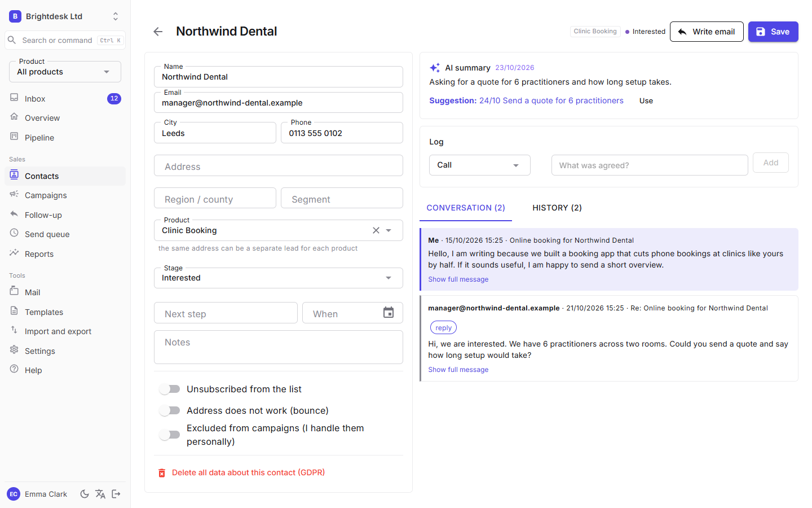Viewport: 812px width, 508px height.
Task: Click the Write email button
Action: pos(707,32)
